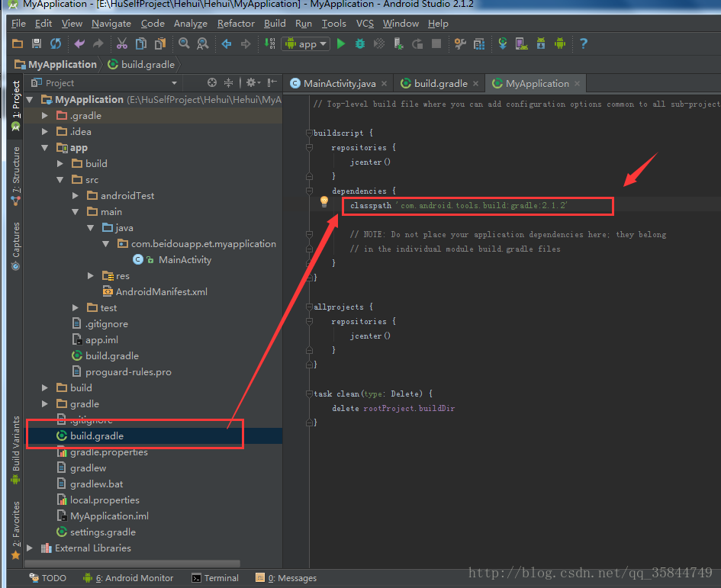Toggle the Favorites side panel
This screenshot has height=588, width=721.
coord(16,529)
